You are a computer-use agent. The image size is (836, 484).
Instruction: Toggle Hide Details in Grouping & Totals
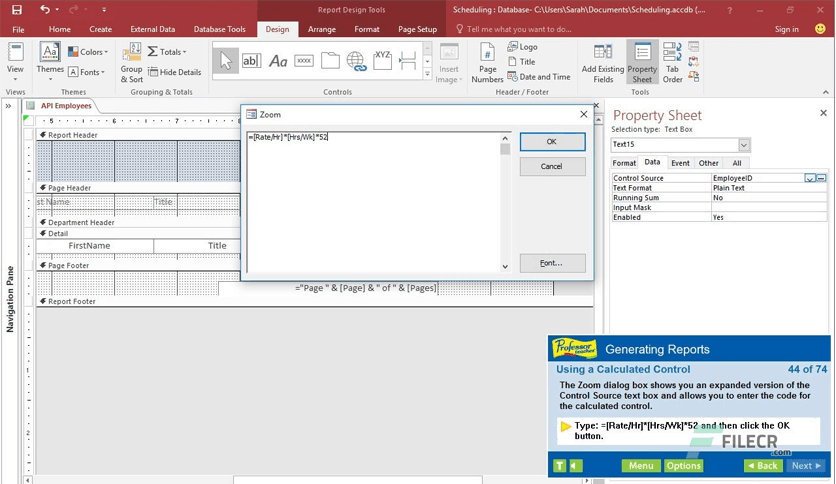(x=175, y=72)
